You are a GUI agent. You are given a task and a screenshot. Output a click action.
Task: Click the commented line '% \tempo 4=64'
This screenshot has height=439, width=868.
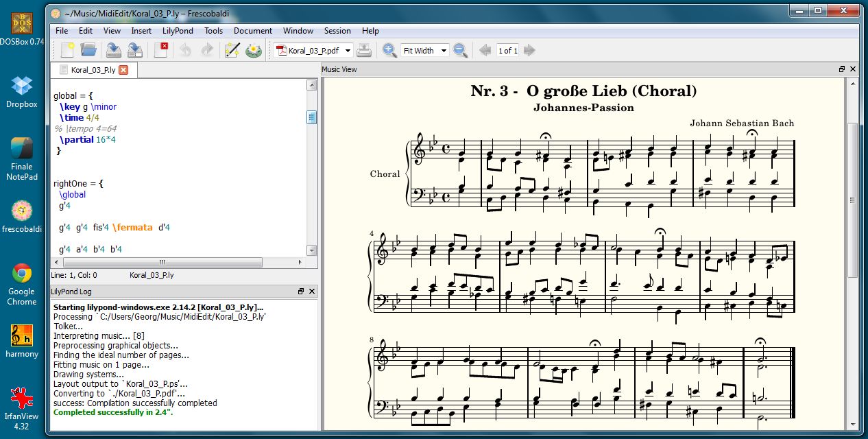(85, 128)
